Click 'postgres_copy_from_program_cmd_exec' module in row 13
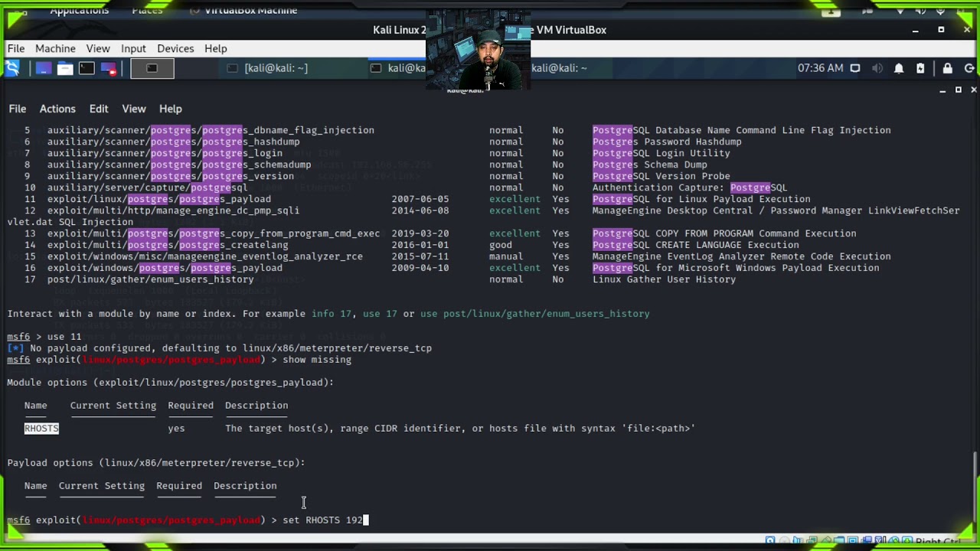 click(279, 233)
